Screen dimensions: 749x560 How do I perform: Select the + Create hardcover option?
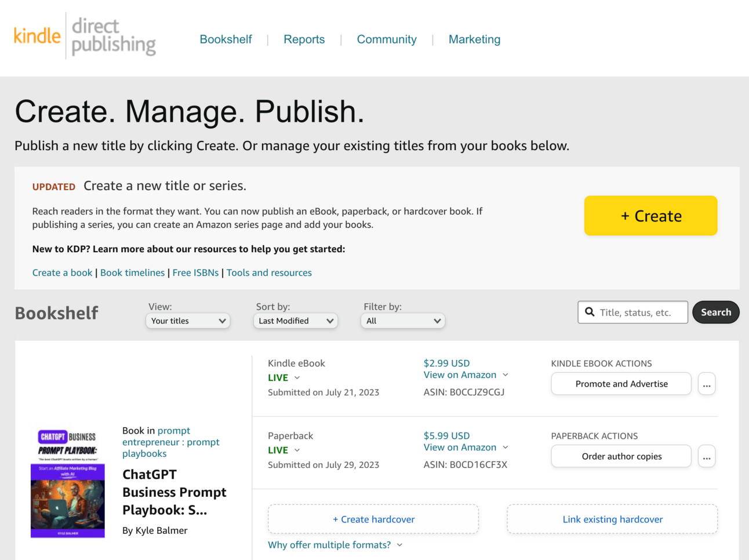[x=373, y=519]
